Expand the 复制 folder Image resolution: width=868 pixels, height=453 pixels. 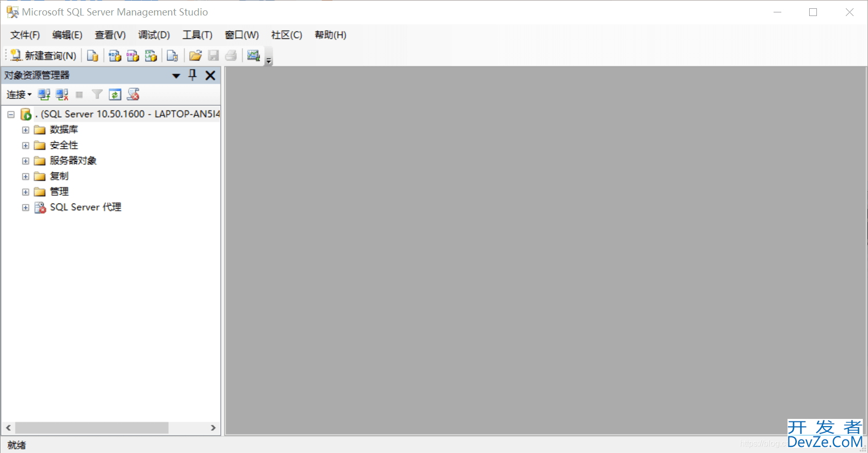coord(25,176)
